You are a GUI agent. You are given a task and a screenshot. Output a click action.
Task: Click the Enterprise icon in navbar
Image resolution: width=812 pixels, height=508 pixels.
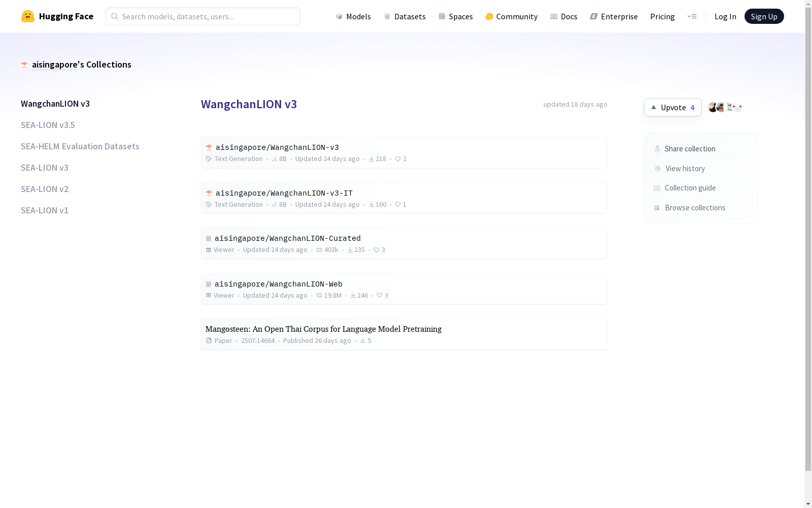[594, 16]
